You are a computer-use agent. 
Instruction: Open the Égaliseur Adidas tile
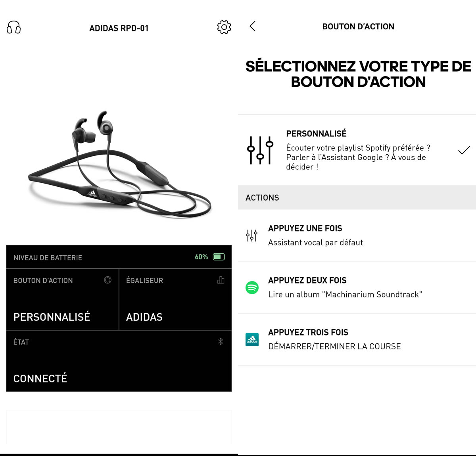[175, 299]
